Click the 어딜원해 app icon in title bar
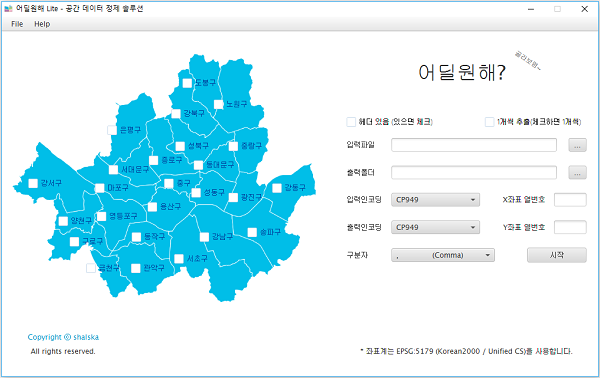This screenshot has height=378, width=600. pos(8,8)
